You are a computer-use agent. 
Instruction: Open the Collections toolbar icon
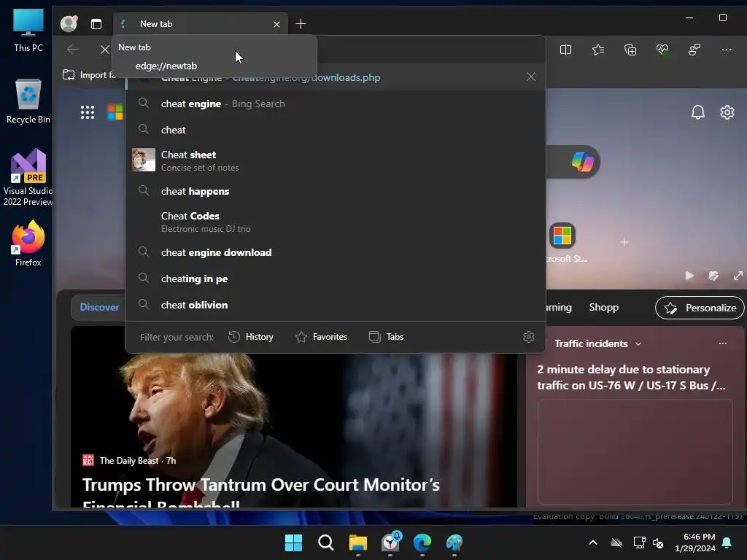[630, 50]
